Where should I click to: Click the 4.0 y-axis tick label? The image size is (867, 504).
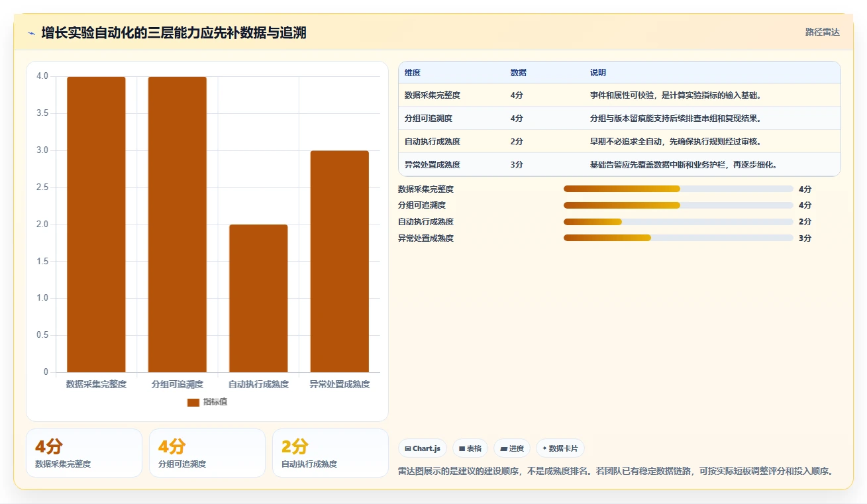point(42,76)
